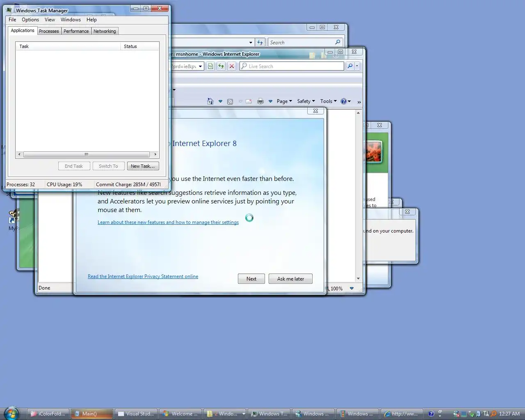525x420 pixels.
Task: Click the IE page scroll-down arrow
Action: coord(358,278)
